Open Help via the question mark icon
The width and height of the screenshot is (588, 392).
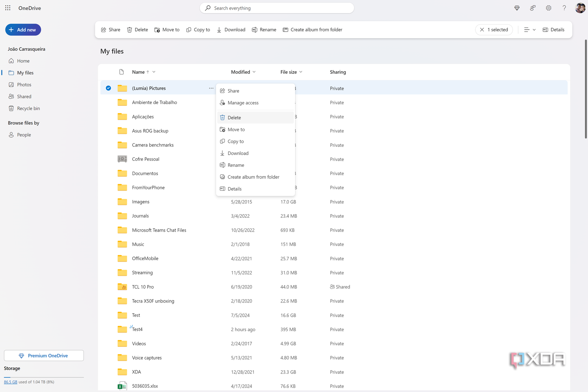point(564,8)
